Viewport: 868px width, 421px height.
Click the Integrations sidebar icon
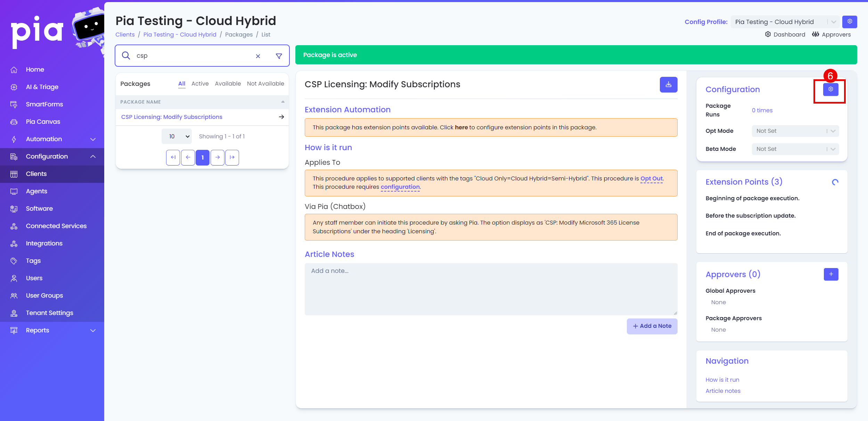coord(14,244)
